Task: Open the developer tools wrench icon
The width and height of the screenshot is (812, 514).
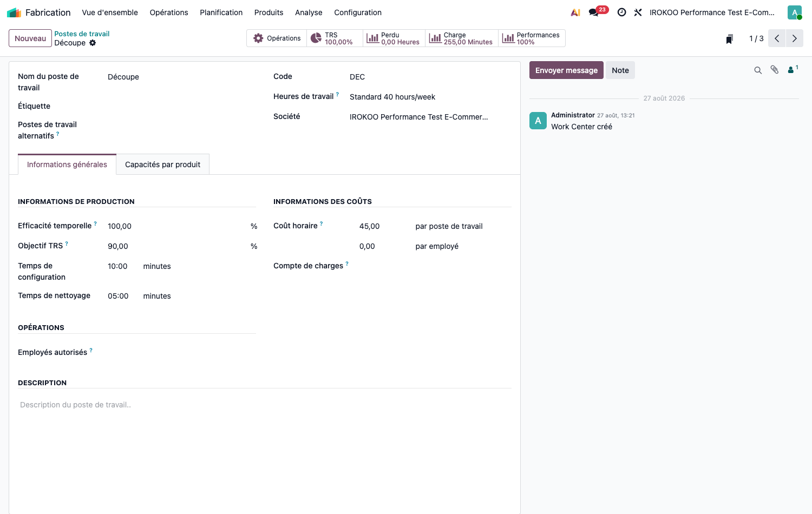Action: click(x=638, y=12)
